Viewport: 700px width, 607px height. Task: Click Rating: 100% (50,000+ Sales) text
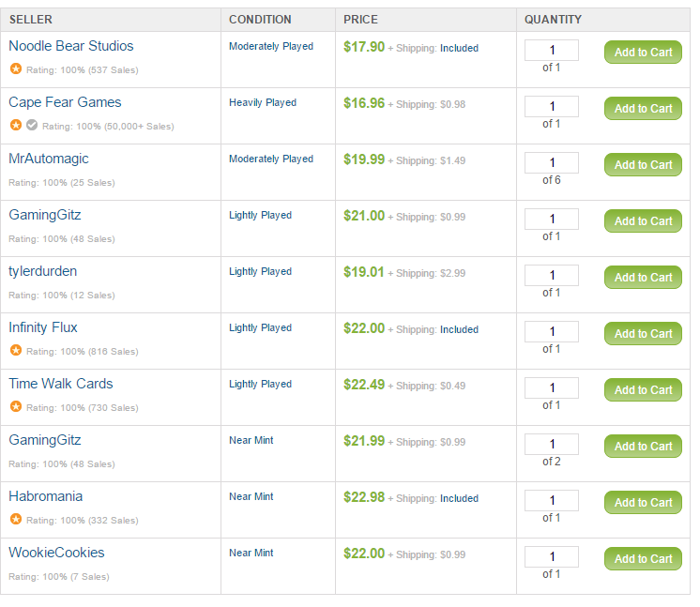coord(108,127)
